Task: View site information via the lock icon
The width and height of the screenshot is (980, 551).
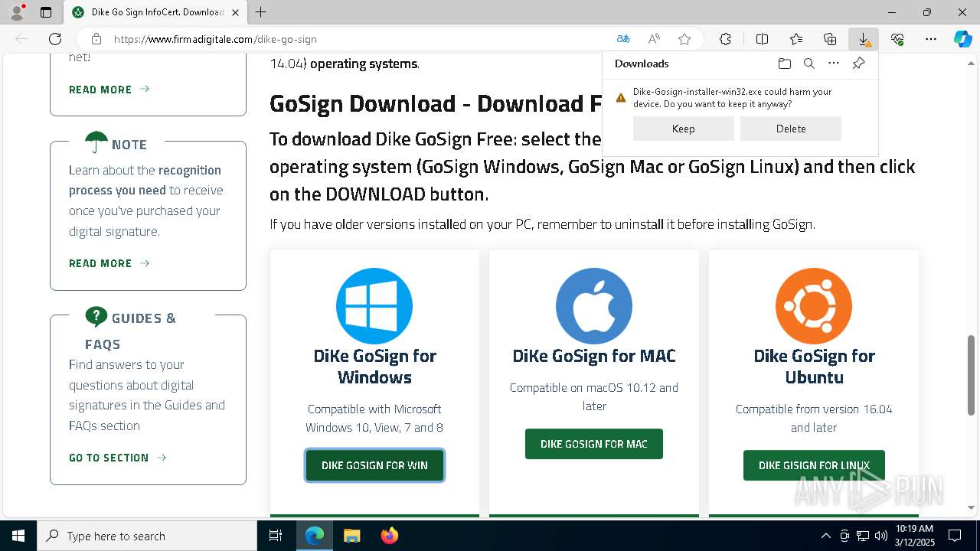Action: (96, 39)
